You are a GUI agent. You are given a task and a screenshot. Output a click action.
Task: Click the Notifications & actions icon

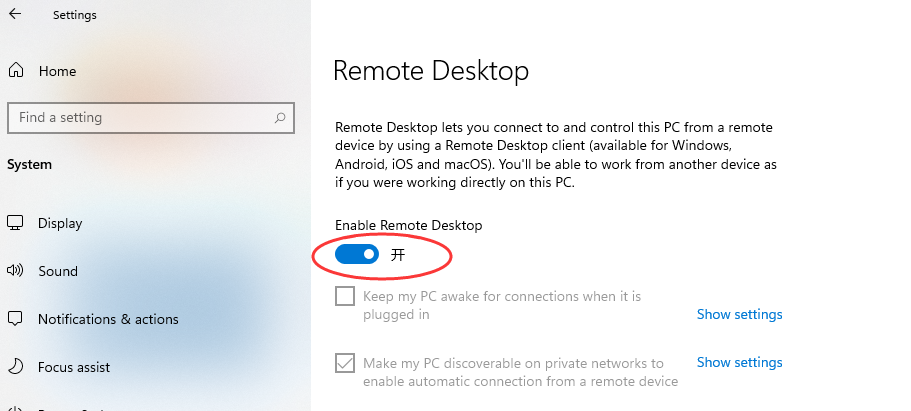(x=15, y=319)
